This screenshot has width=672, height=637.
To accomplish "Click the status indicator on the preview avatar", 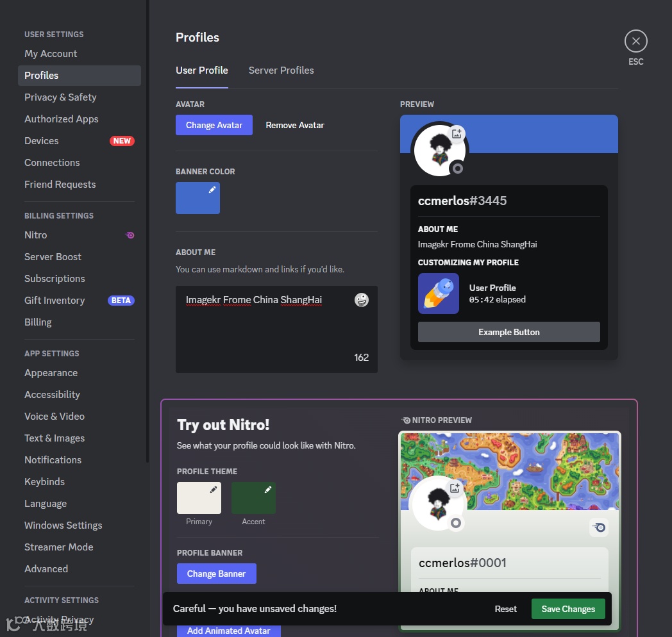I will (x=458, y=169).
